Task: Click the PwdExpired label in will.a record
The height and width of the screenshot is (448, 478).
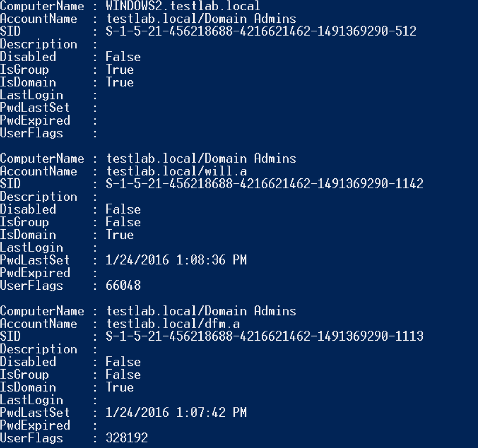Action: [35, 273]
